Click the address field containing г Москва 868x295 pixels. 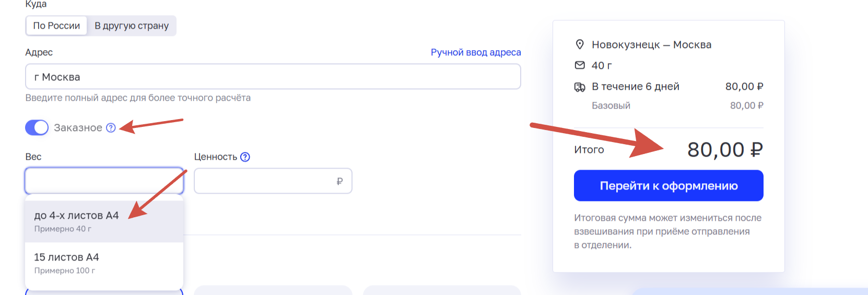(x=273, y=77)
